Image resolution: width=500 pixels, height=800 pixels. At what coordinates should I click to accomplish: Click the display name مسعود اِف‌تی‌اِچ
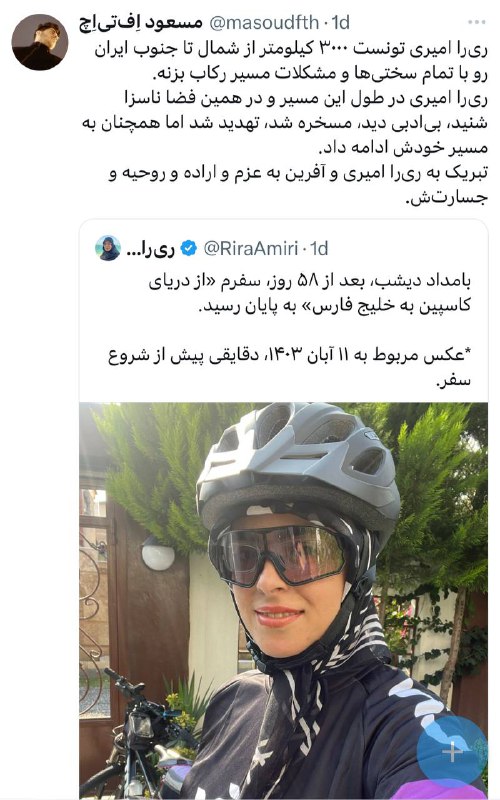141,23
